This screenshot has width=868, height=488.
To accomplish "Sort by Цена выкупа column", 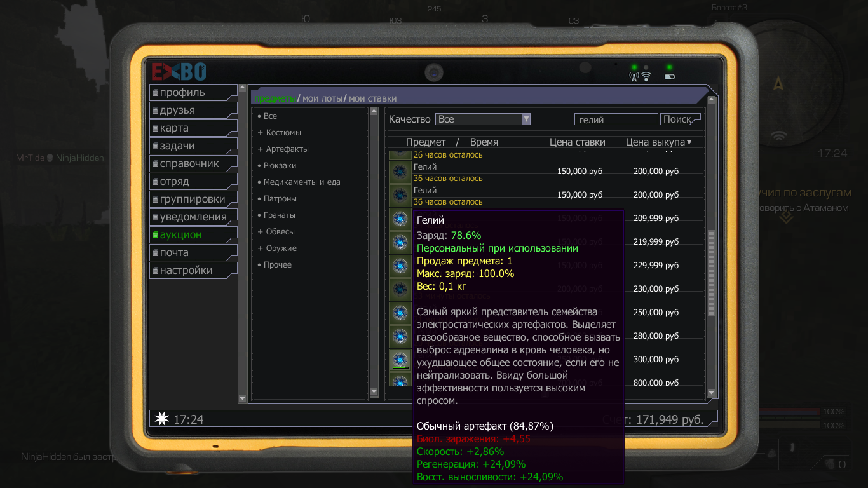I will [655, 142].
